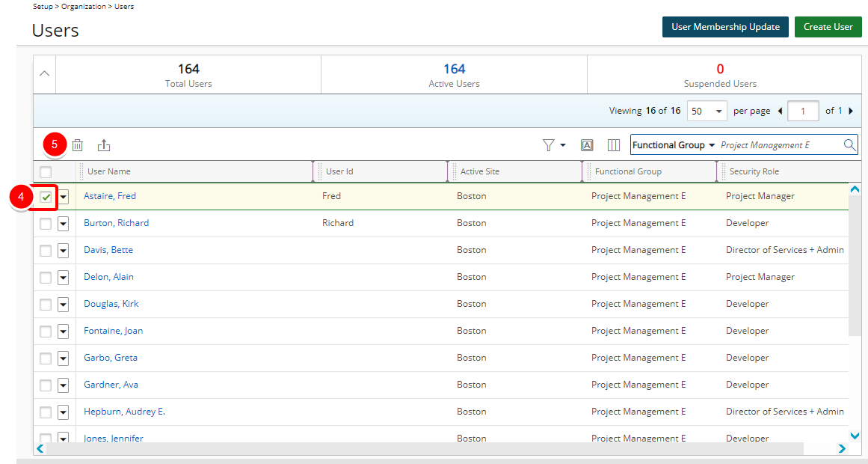The height and width of the screenshot is (464, 868).
Task: Open the Hepburn, Audrey E. user link
Action: (x=125, y=412)
